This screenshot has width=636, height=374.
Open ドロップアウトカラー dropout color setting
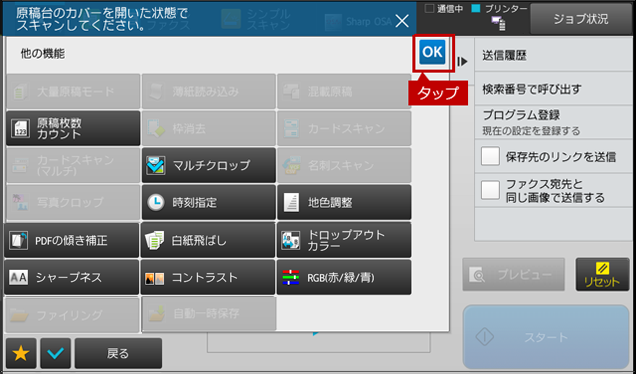click(x=344, y=240)
